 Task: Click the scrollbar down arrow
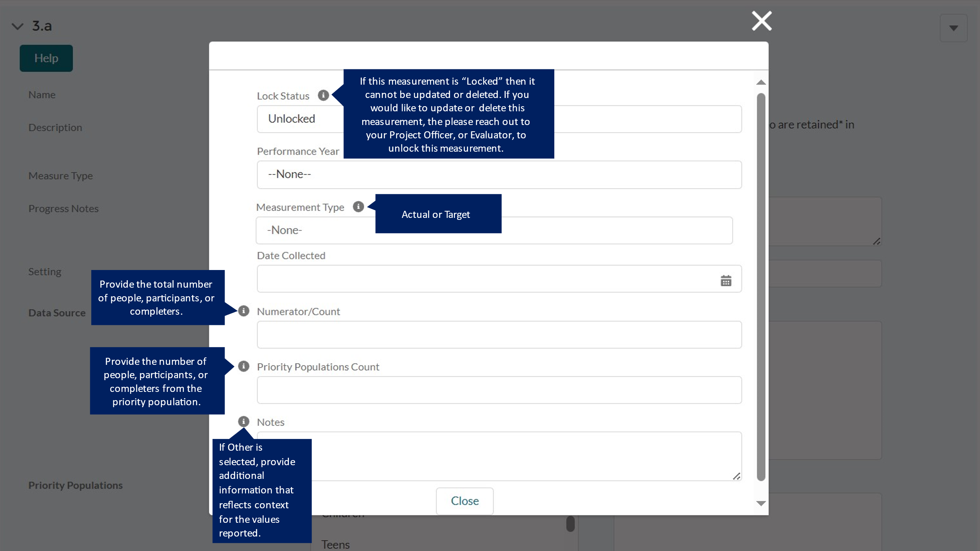click(x=761, y=504)
